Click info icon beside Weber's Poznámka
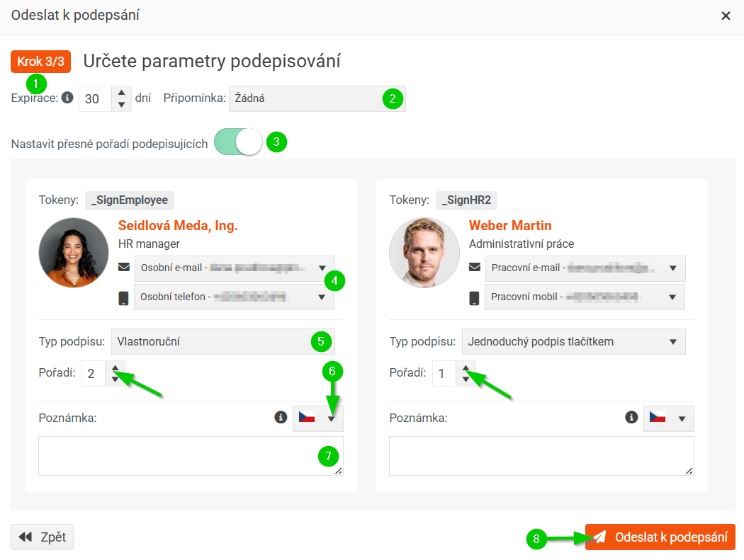Image resolution: width=744 pixels, height=560 pixels. (x=631, y=417)
